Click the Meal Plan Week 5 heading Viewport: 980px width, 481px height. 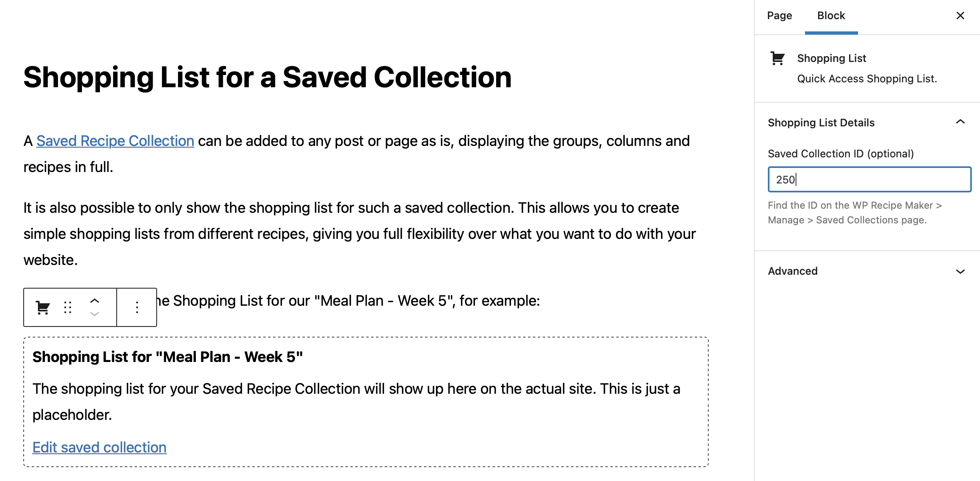(x=168, y=357)
